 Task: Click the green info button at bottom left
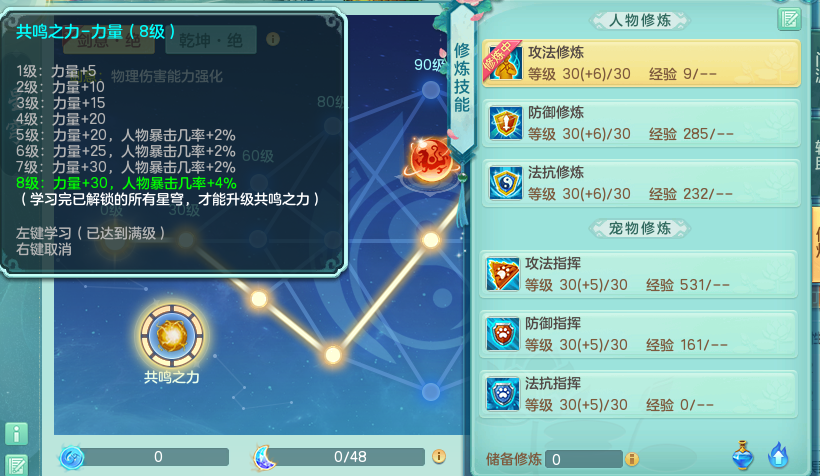(x=16, y=434)
